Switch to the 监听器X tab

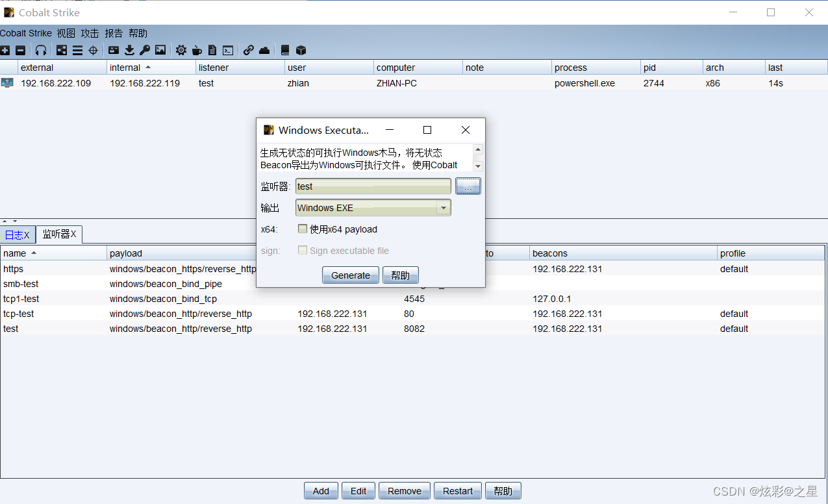[x=59, y=234]
